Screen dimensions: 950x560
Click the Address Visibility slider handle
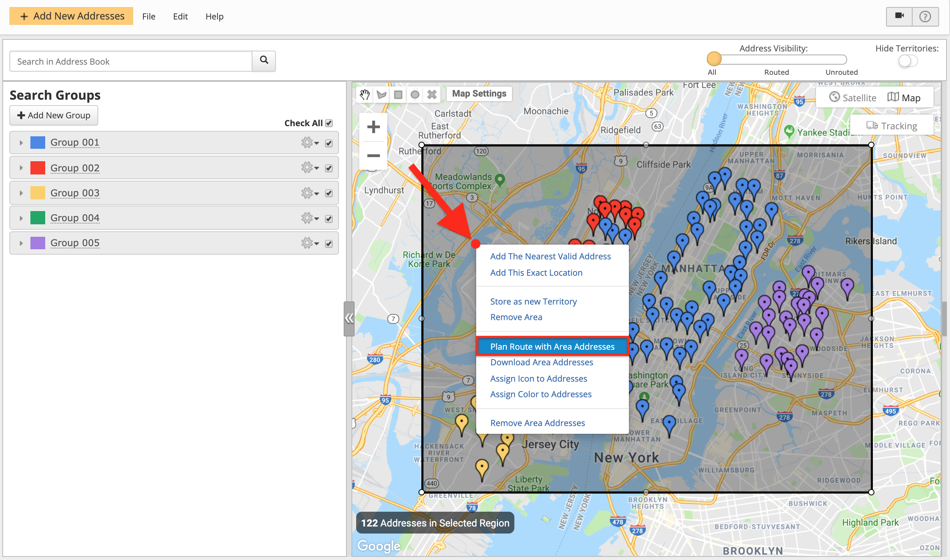pos(714,59)
